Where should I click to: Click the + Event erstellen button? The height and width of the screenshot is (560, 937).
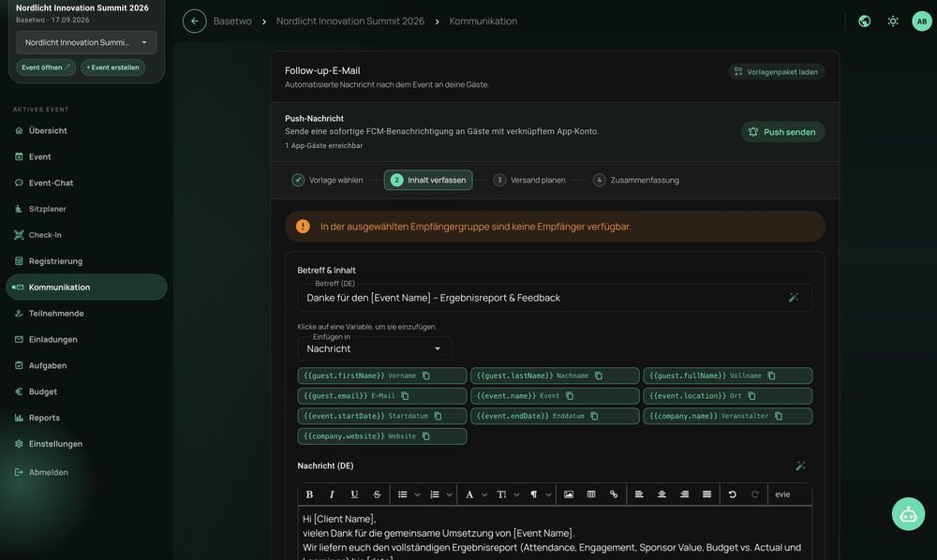coord(113,67)
